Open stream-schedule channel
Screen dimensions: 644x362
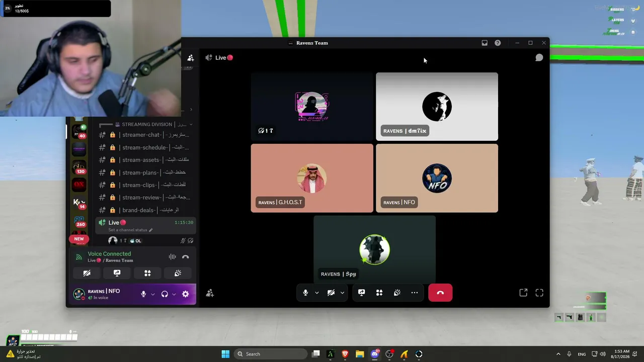145,147
